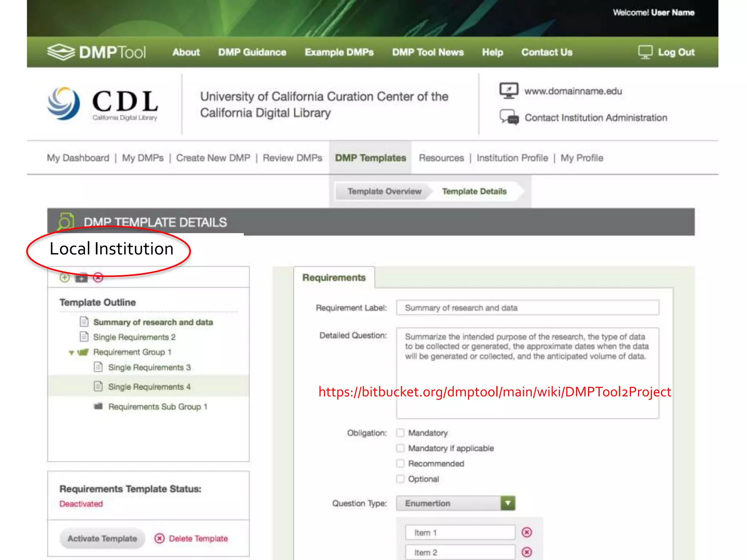Open the DMP Templates tab
747x560 pixels.
(370, 158)
